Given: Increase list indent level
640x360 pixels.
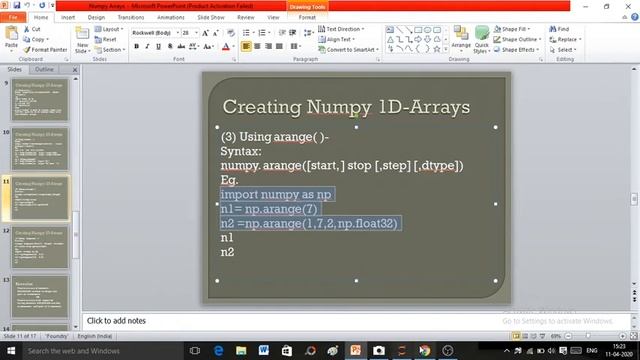Looking at the screenshot, I should [293, 33].
